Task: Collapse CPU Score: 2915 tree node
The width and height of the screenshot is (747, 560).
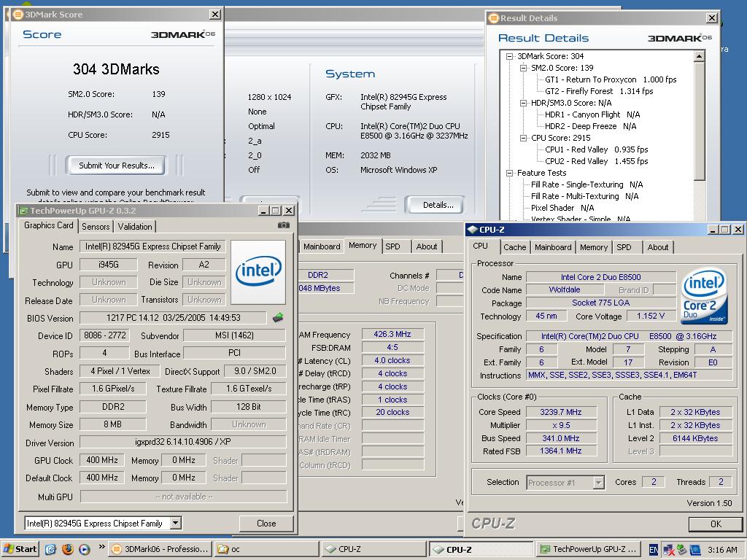Action: [523, 138]
